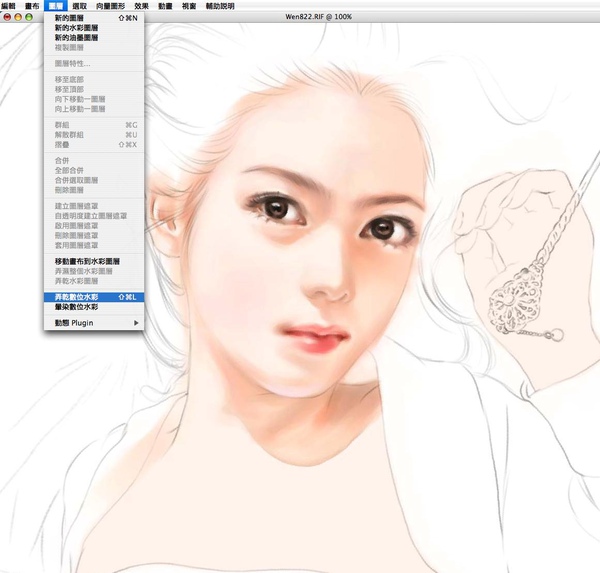This screenshot has width=600, height=573.
Task: Open the 選取 menu in the menu bar
Action: pos(80,6)
